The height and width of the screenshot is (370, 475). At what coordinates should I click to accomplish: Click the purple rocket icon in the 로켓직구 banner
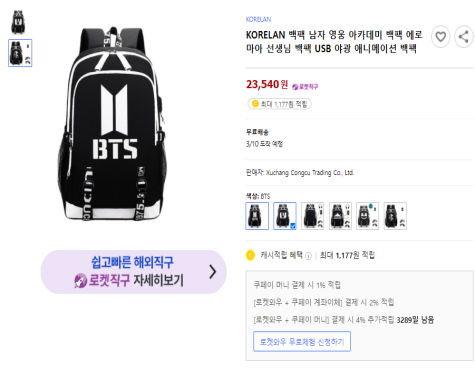pos(80,280)
